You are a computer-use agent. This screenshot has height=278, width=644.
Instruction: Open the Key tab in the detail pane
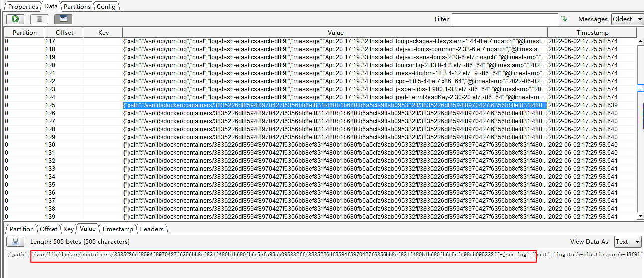68,229
